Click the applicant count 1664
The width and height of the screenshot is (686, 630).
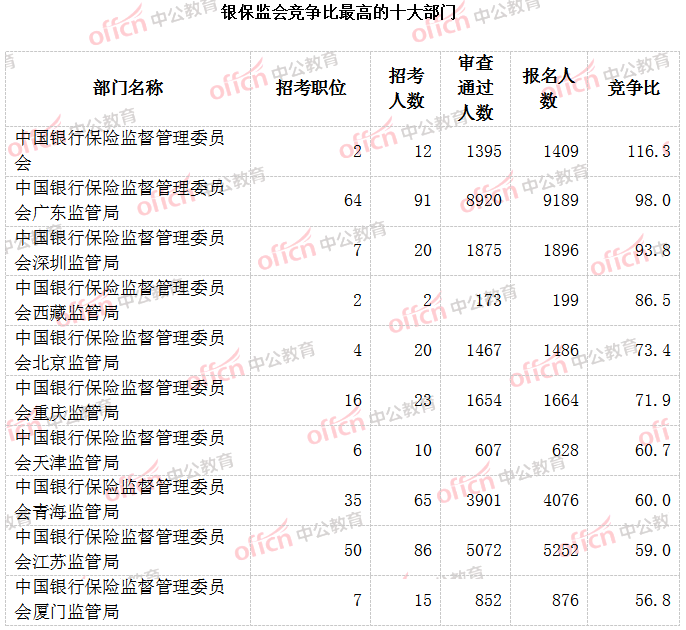tap(561, 400)
